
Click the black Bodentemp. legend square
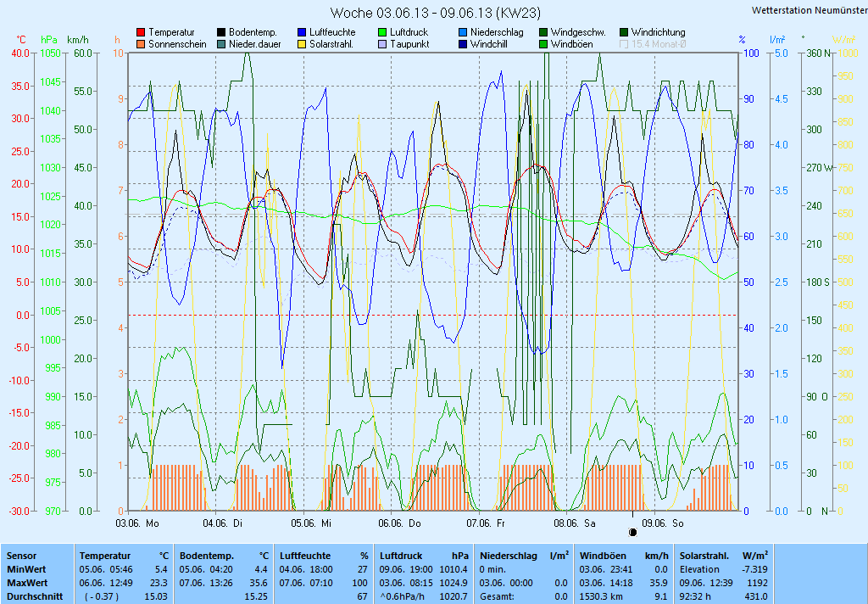pos(221,32)
